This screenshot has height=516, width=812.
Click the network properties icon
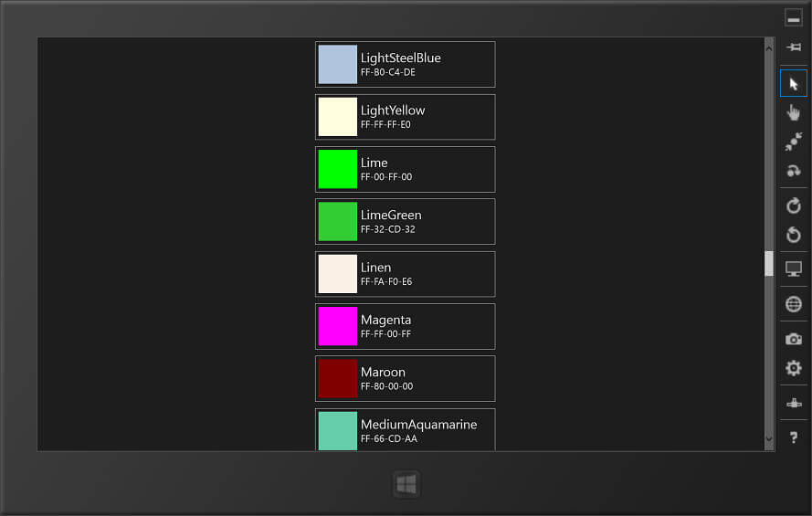794,403
